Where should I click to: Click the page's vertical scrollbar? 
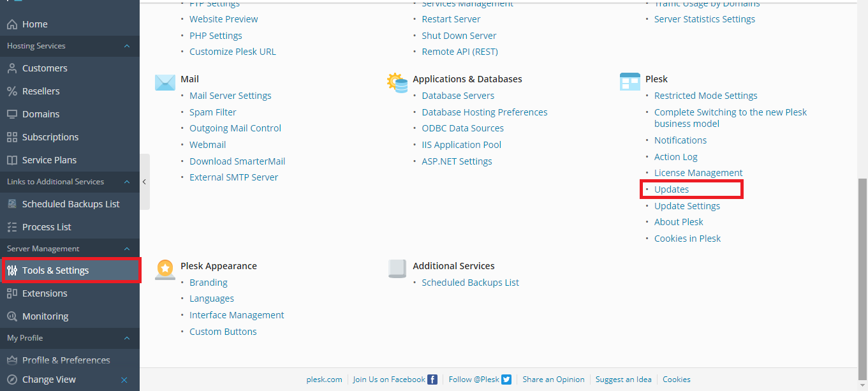point(862,278)
